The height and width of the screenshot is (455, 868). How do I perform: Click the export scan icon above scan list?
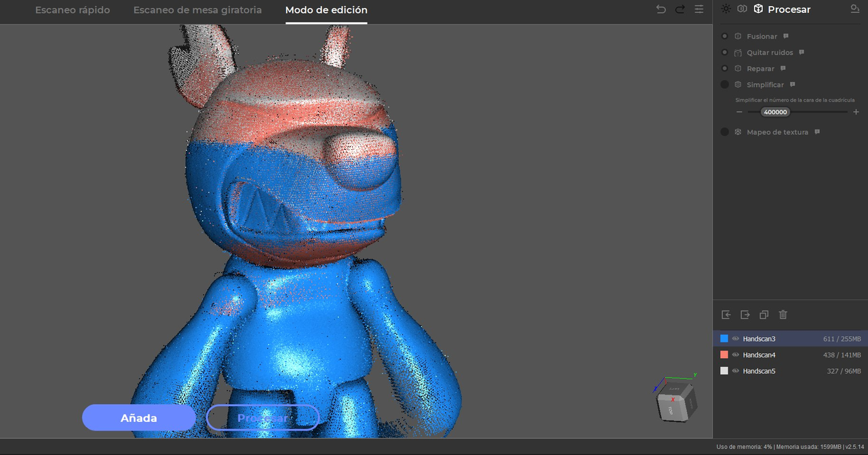[x=745, y=315]
